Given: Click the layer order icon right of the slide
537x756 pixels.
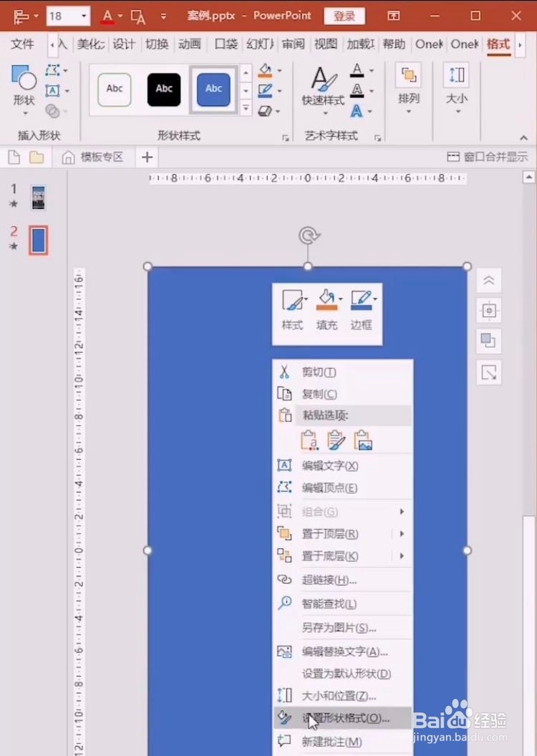Looking at the screenshot, I should coord(489,341).
